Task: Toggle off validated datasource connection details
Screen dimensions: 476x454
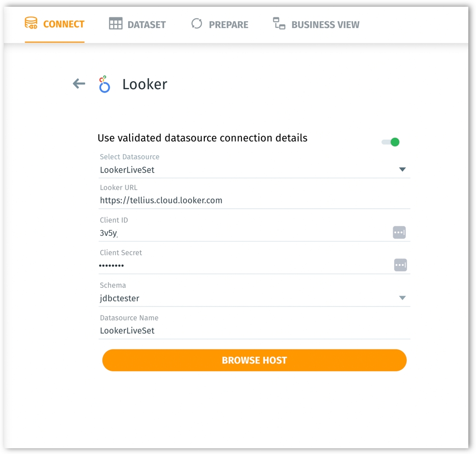Action: (x=391, y=142)
